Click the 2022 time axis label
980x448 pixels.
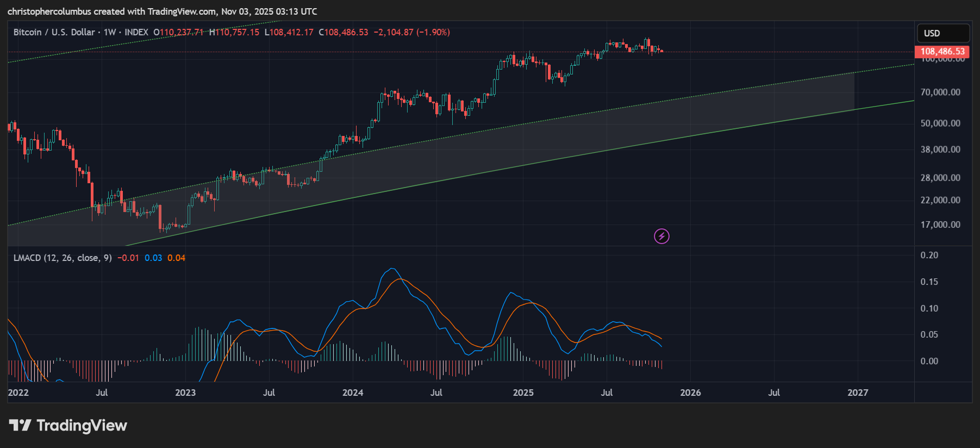point(18,393)
